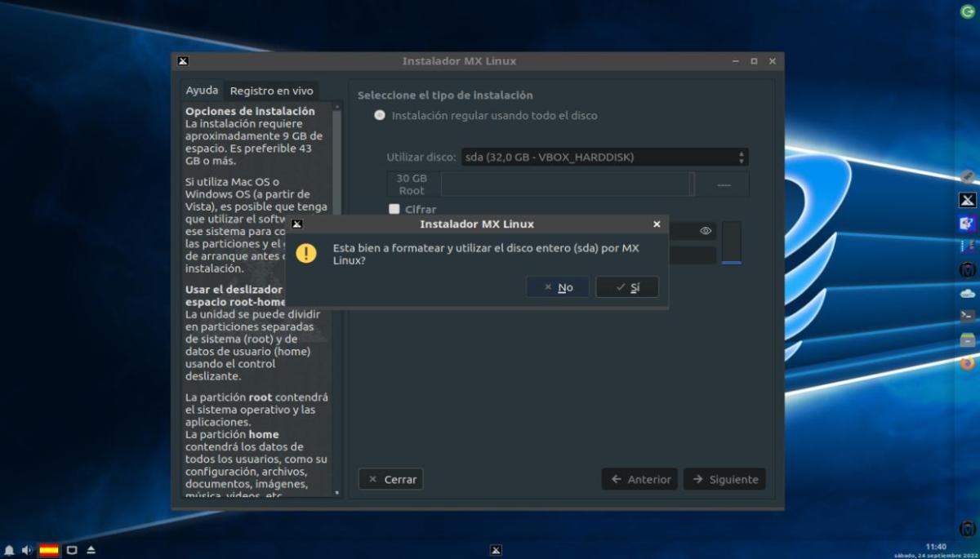Screen dimensions: 980x559
Task: Click the Siguiente button
Action: pyautogui.click(x=724, y=480)
